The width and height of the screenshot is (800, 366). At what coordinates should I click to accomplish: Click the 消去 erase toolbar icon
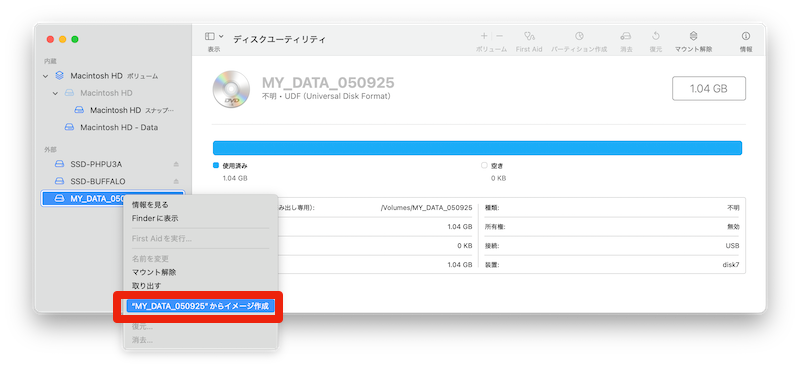[626, 36]
